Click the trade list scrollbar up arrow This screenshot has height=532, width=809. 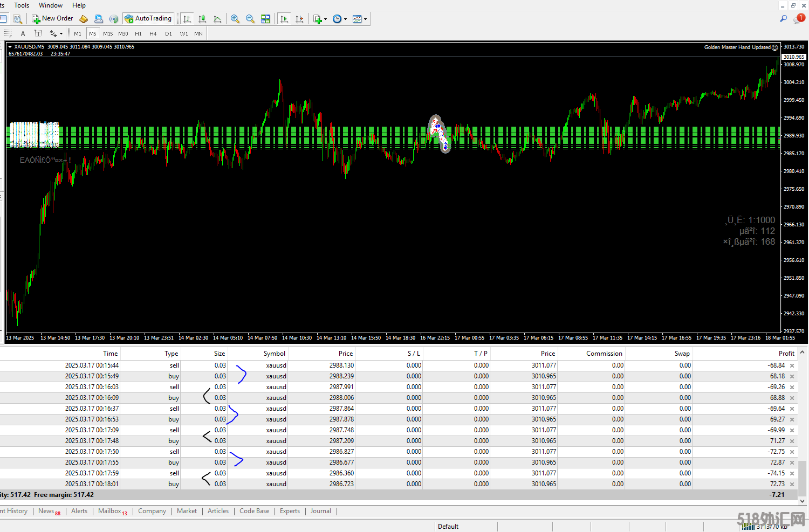pos(803,353)
